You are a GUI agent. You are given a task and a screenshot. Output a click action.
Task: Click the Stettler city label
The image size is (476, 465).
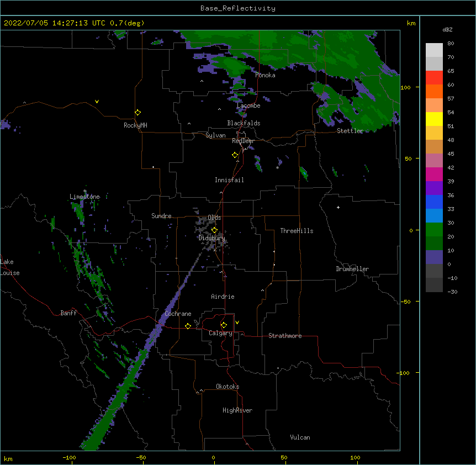point(350,131)
